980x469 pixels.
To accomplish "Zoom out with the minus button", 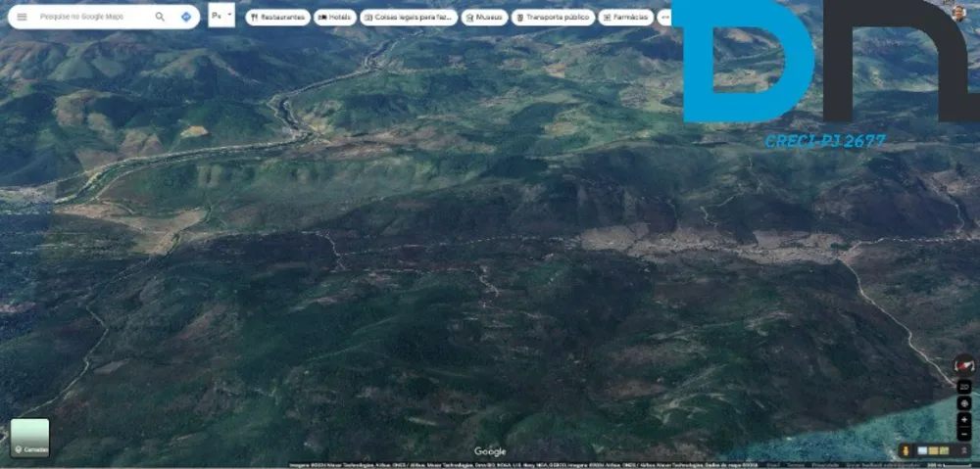I will click(x=964, y=434).
